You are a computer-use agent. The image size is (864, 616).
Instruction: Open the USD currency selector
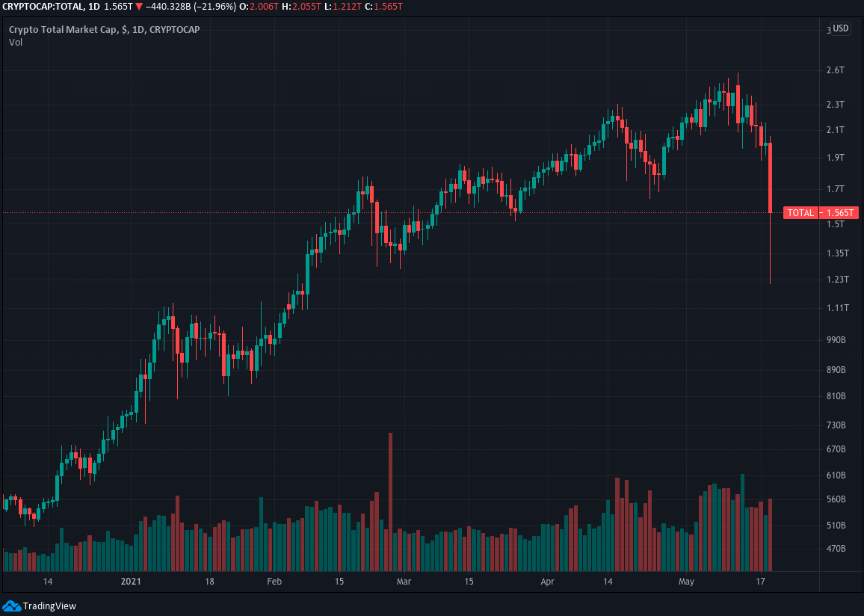(x=841, y=28)
